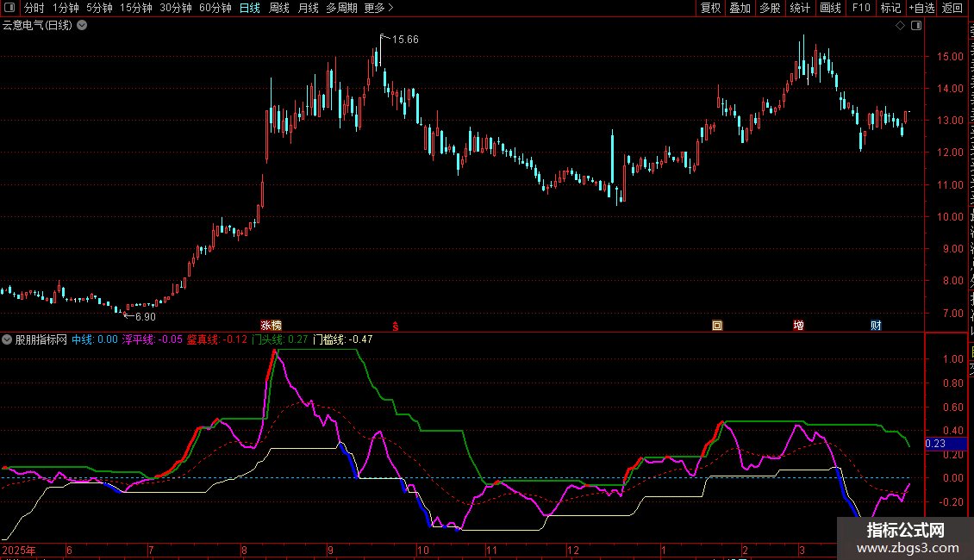Select the 60分钟 period tab
Screen dimensions: 974x560
(x=215, y=8)
